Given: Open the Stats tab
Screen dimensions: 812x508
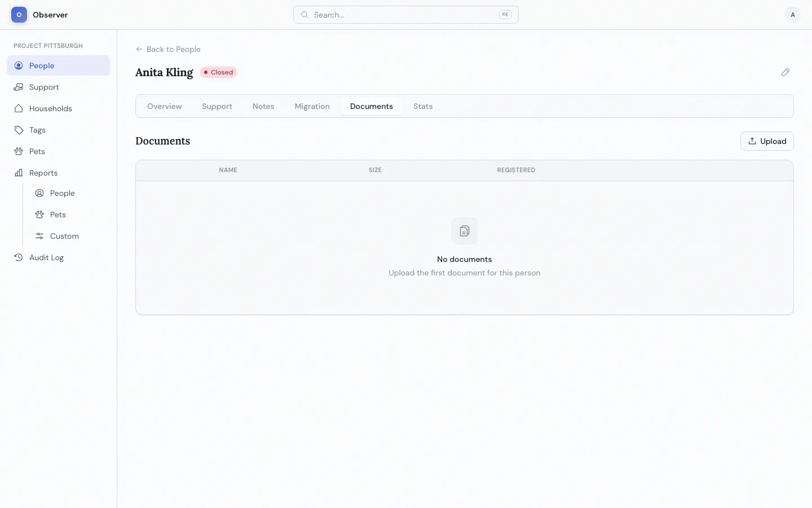Looking at the screenshot, I should (x=423, y=106).
